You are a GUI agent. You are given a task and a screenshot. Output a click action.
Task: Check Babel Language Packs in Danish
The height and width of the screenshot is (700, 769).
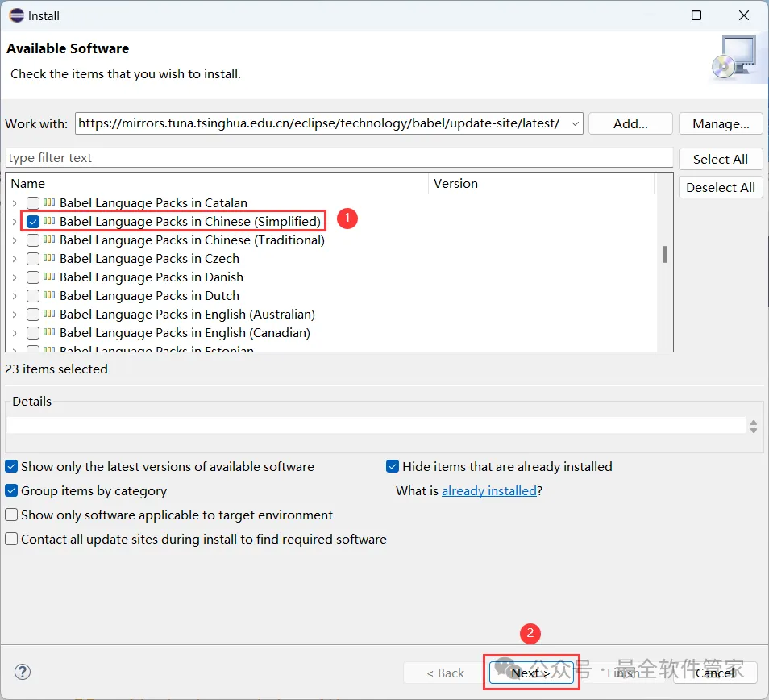(33, 277)
